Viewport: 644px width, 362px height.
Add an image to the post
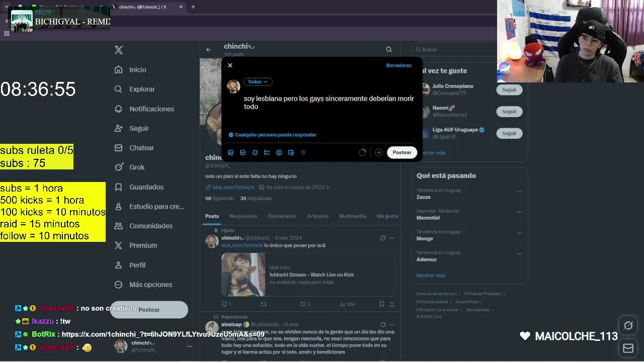point(231,152)
